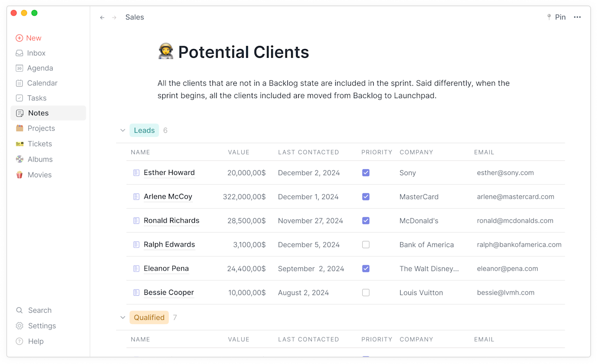Navigate back with the left arrow

click(x=102, y=17)
